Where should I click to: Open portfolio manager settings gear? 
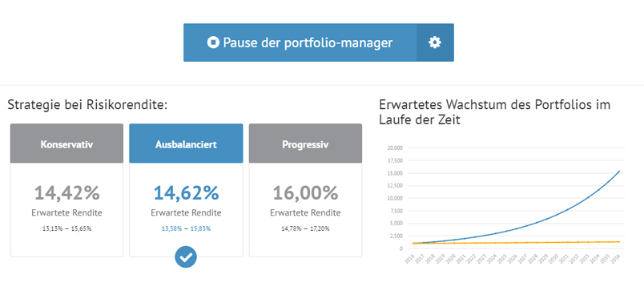435,42
